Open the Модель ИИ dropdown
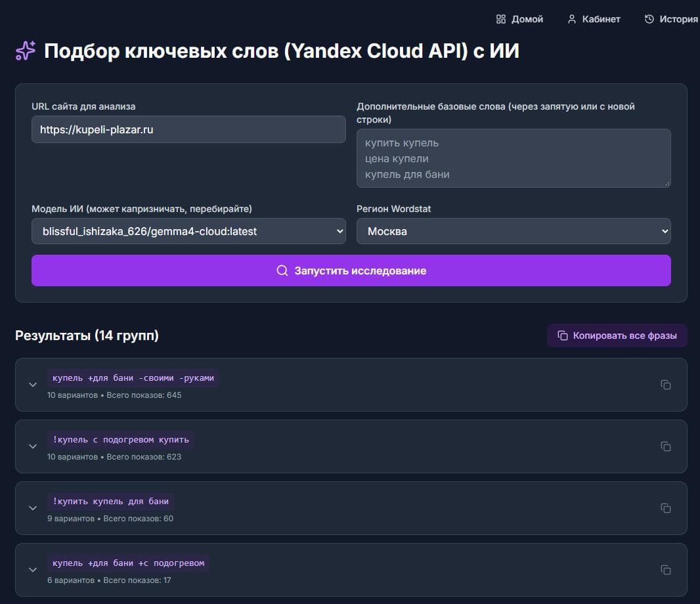 click(188, 231)
